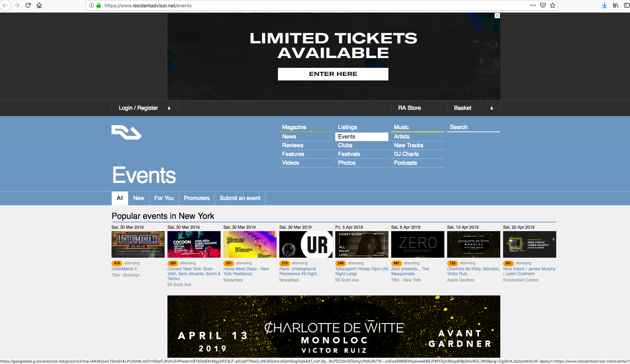Click UnterMania II event link

tap(124, 269)
